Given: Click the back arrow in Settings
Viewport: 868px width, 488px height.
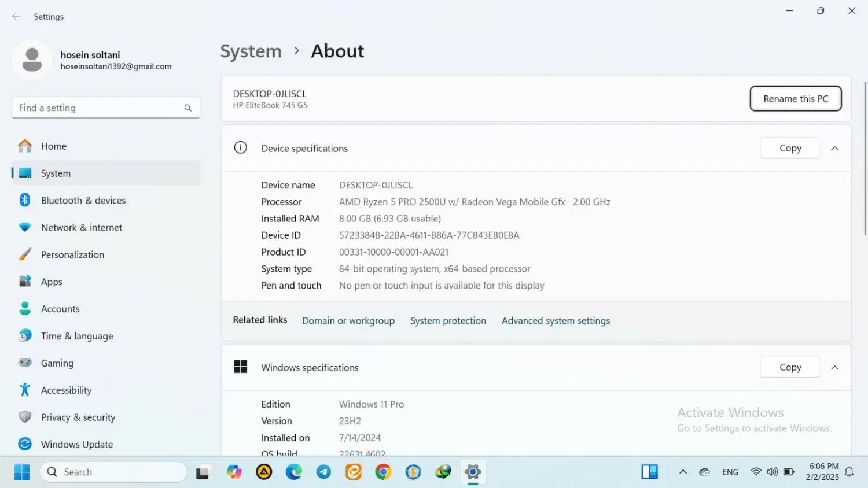Looking at the screenshot, I should (x=16, y=17).
